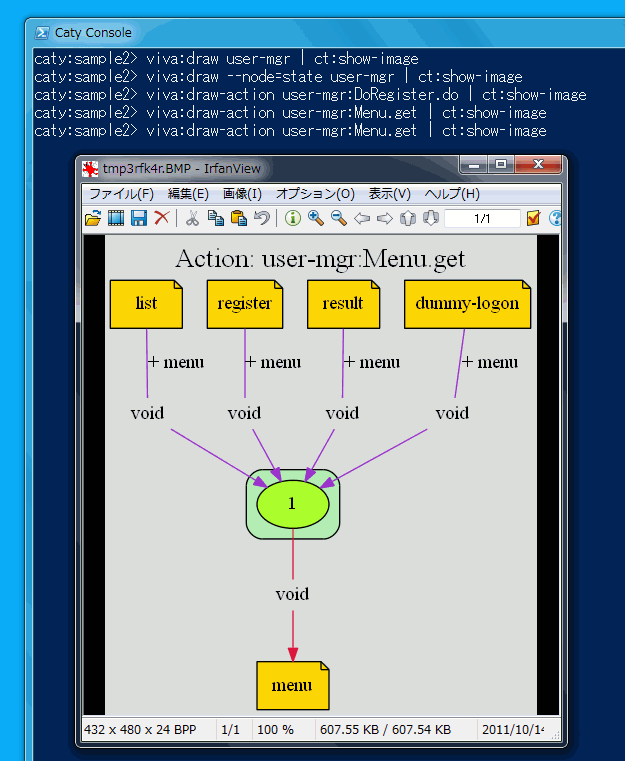
Task: Show image information icon
Action: [293, 218]
